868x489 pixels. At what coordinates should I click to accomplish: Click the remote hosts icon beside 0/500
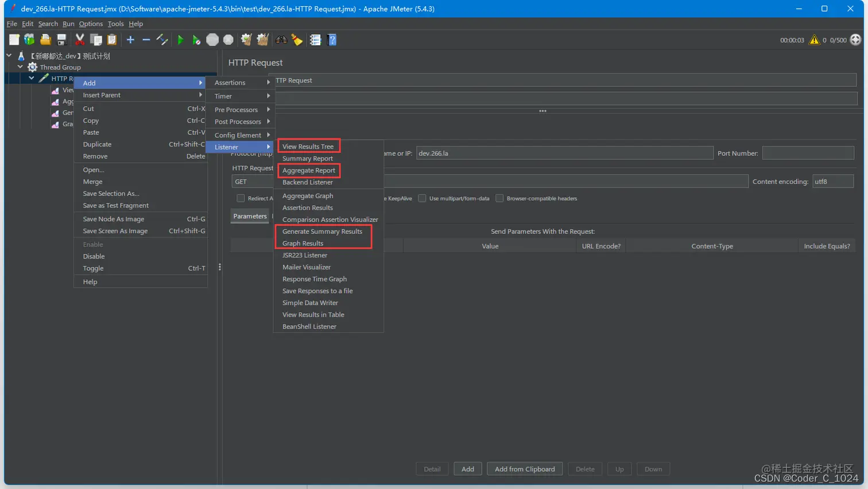pos(855,40)
